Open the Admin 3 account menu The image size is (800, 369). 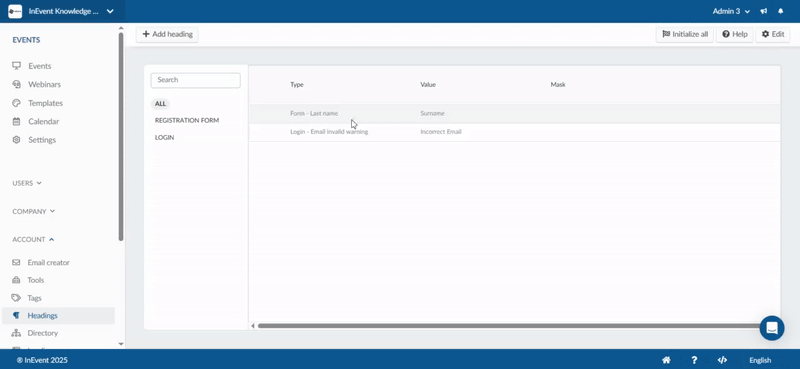click(x=731, y=11)
